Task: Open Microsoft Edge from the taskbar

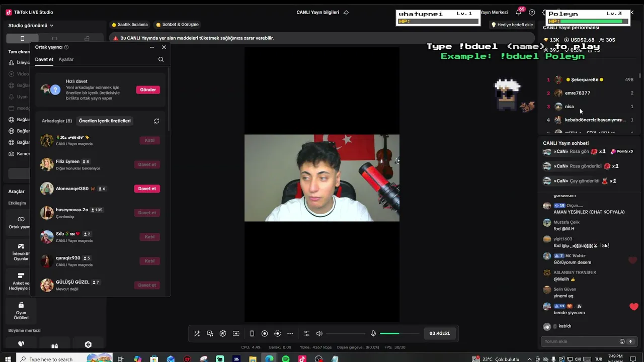Action: point(269,359)
